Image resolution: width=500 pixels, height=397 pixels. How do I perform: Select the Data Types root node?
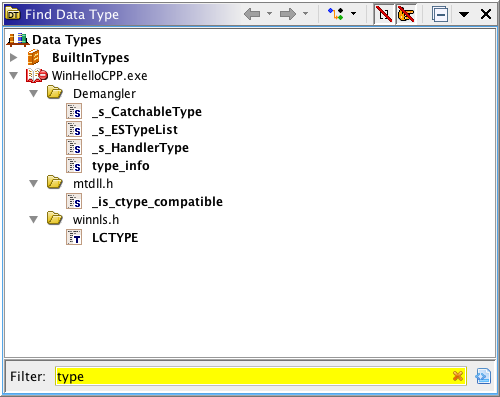(67, 40)
